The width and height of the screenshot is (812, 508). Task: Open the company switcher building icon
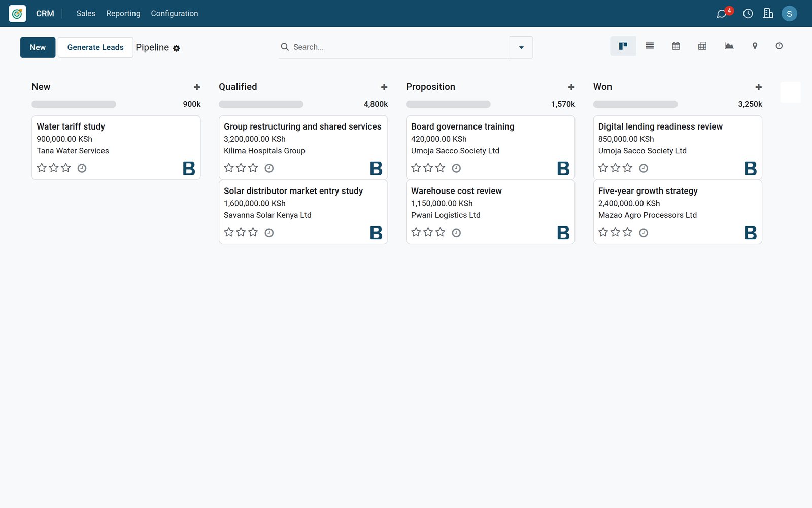(x=768, y=14)
